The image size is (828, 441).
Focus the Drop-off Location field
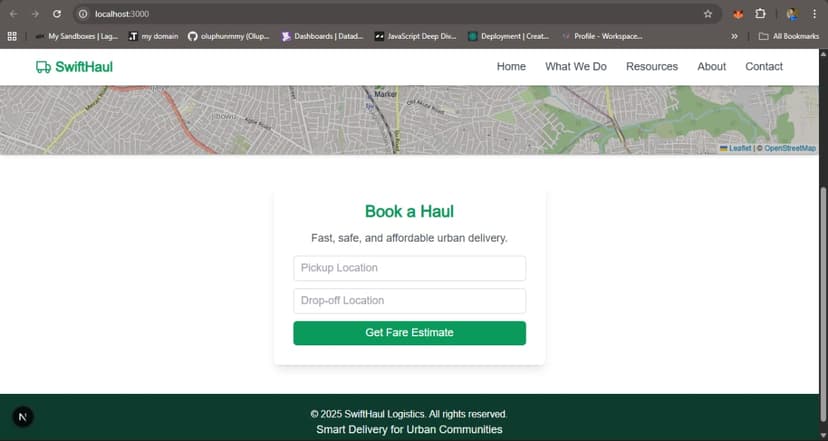coord(409,301)
